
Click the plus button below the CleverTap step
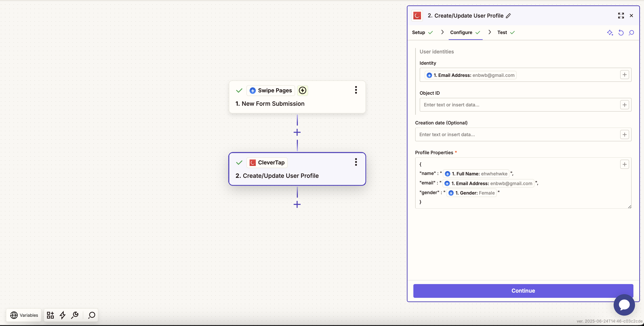pyautogui.click(x=297, y=204)
